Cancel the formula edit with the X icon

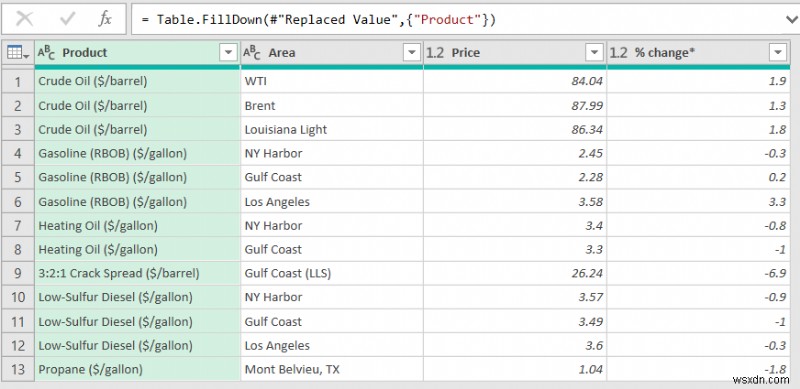[x=24, y=19]
